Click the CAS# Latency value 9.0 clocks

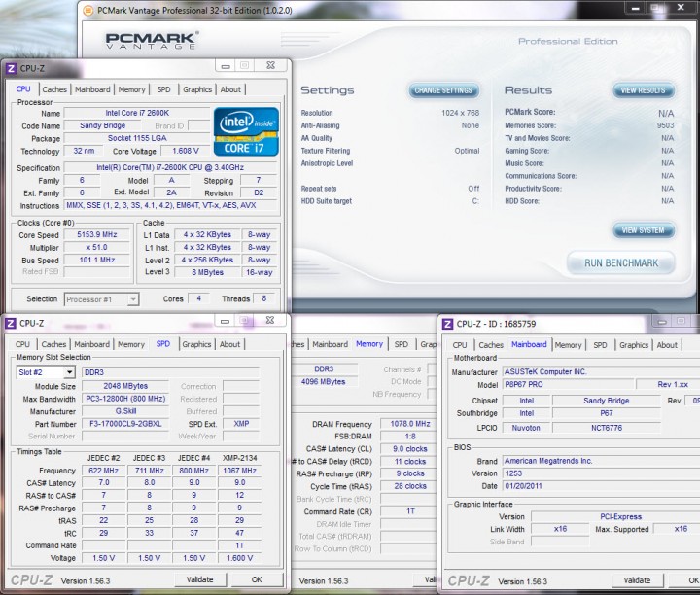tap(410, 448)
